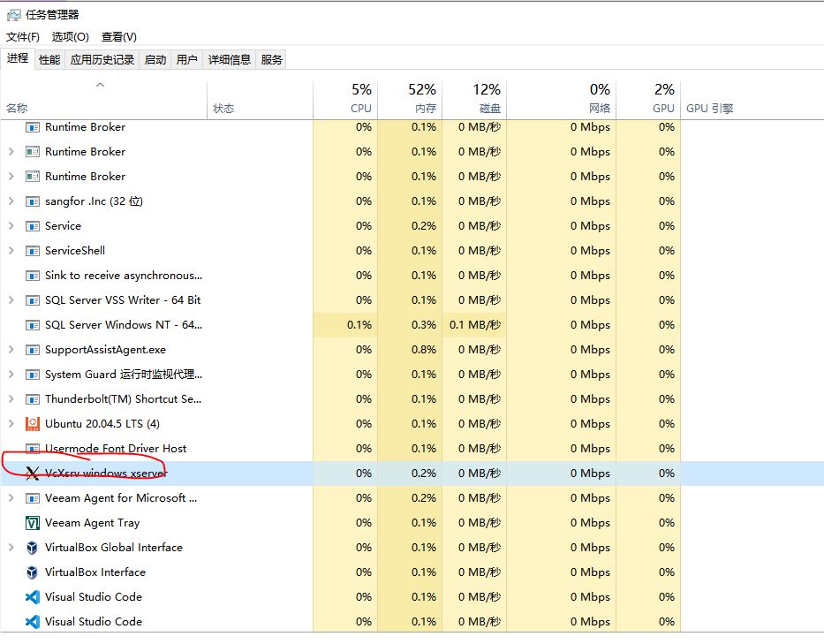Click the SupportAssistAgent.exe icon
Screen dimensions: 824x644
point(33,350)
